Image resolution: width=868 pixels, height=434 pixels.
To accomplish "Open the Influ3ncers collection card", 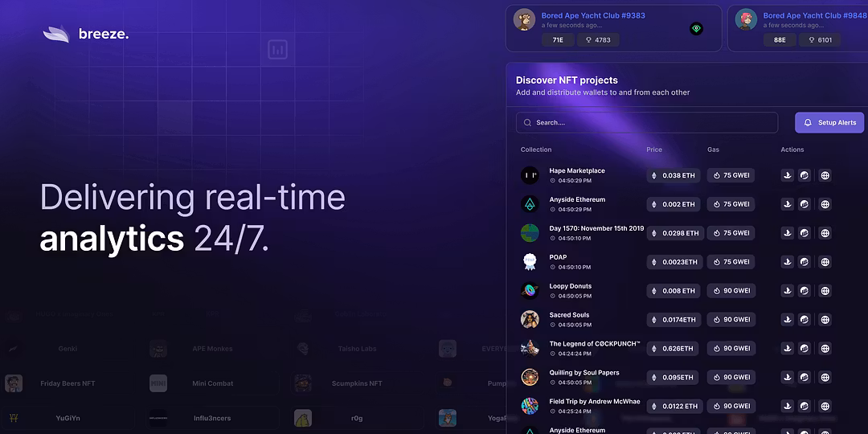I will 212,418.
